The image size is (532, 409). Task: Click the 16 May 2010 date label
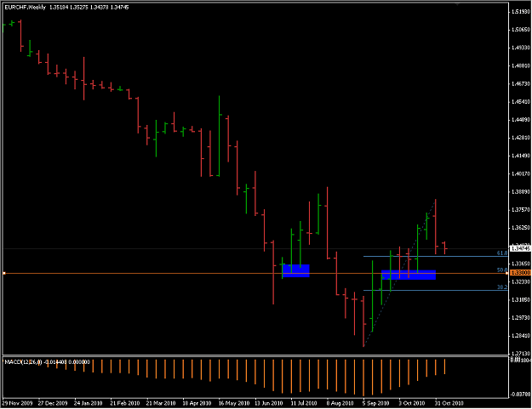pyautogui.click(x=234, y=403)
